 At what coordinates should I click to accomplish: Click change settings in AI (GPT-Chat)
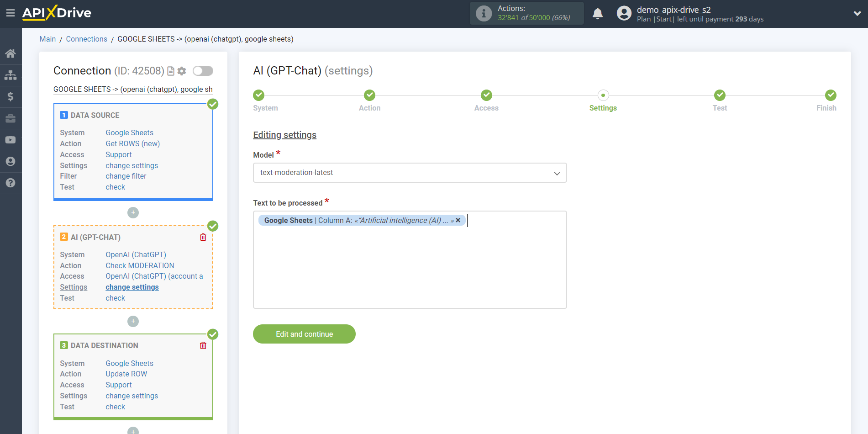132,287
